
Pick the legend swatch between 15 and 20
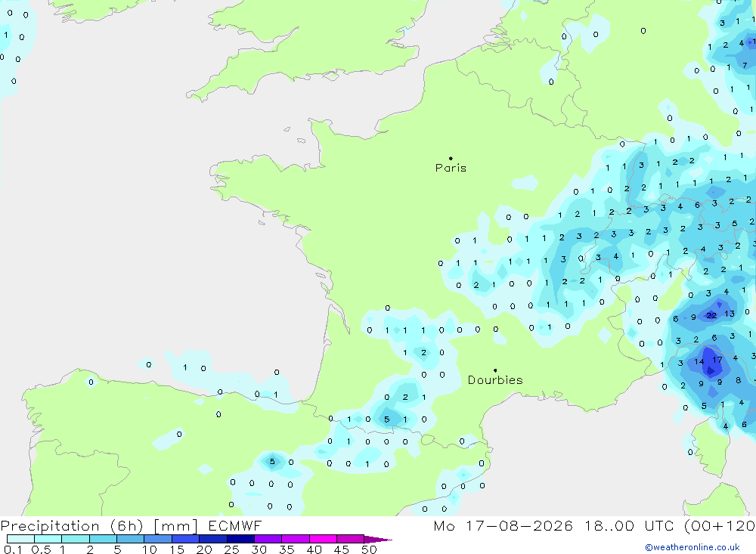pyautogui.click(x=185, y=539)
